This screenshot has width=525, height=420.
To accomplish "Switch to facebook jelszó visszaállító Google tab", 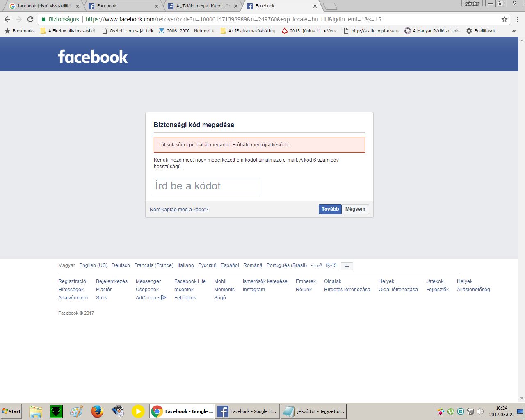I will (x=44, y=6).
